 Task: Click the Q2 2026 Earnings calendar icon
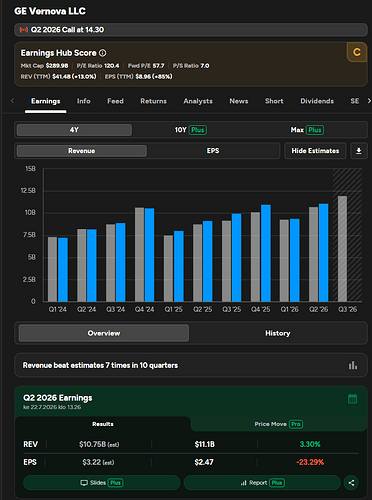click(352, 399)
